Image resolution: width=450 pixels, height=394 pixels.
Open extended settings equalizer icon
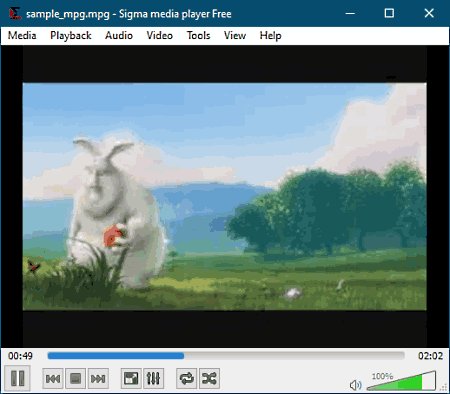tap(153, 378)
